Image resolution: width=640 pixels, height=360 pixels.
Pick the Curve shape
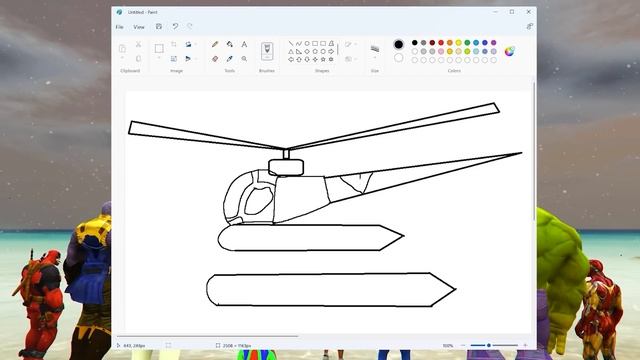[x=299, y=43]
